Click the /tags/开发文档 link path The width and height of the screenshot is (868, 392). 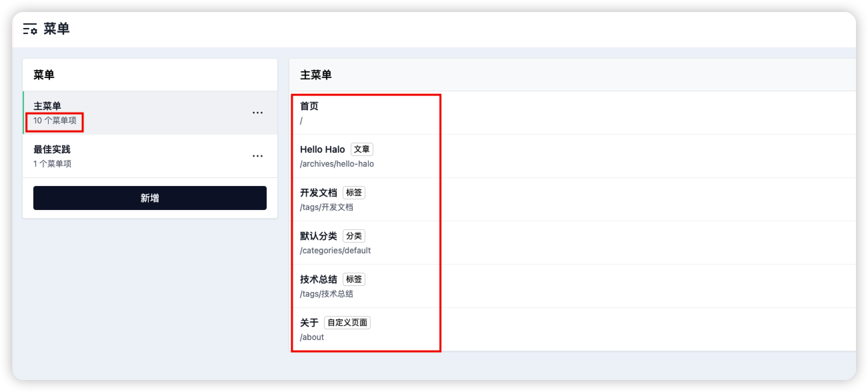327,207
